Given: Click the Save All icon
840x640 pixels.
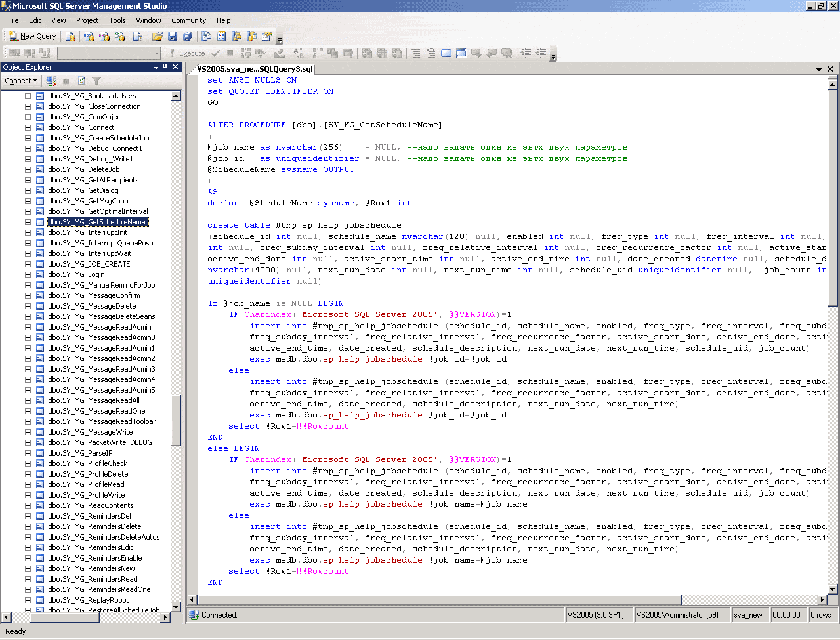Looking at the screenshot, I should tap(188, 37).
